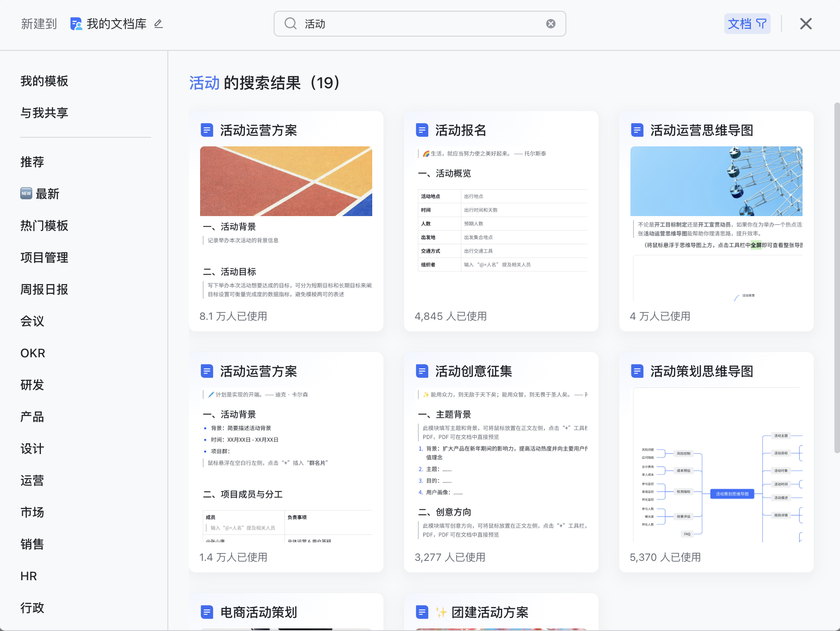Clear the search field with the X icon
The height and width of the screenshot is (631, 840).
tap(550, 24)
